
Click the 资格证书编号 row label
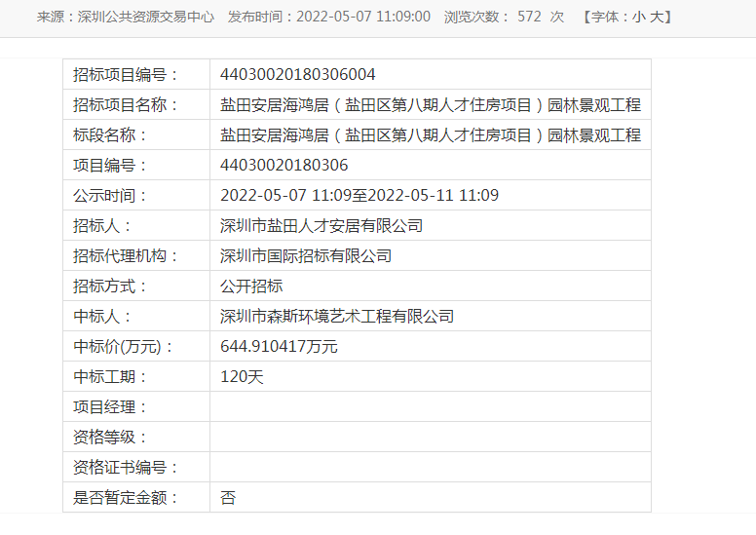127,468
